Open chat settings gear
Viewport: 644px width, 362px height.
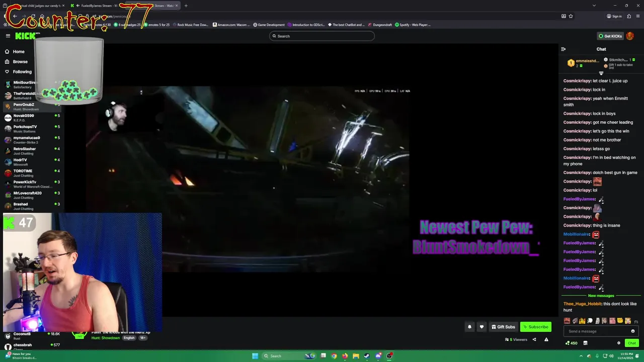click(x=619, y=343)
